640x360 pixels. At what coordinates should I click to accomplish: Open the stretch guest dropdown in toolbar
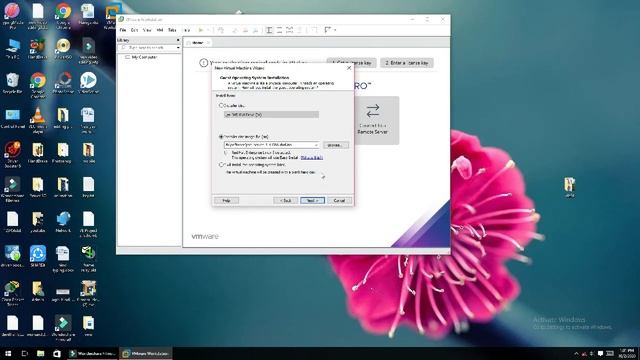pos(335,30)
